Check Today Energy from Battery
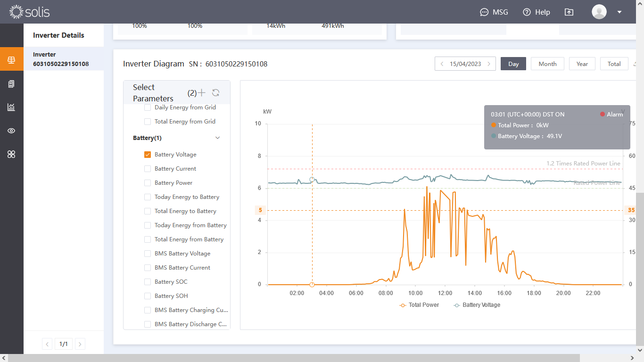 point(148,225)
